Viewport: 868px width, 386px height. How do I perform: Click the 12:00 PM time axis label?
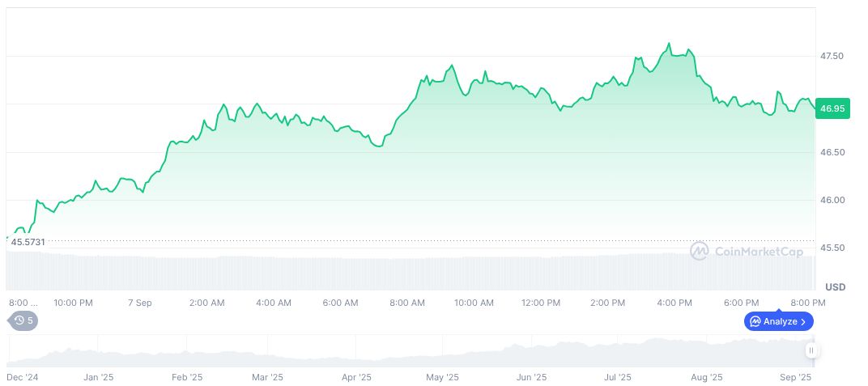(x=541, y=303)
